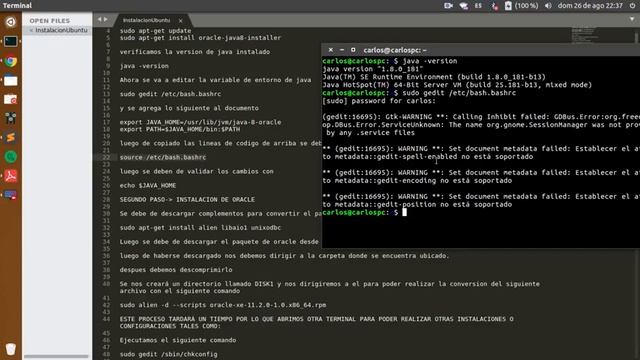Click the screen recorder camera indicator

click(x=448, y=6)
